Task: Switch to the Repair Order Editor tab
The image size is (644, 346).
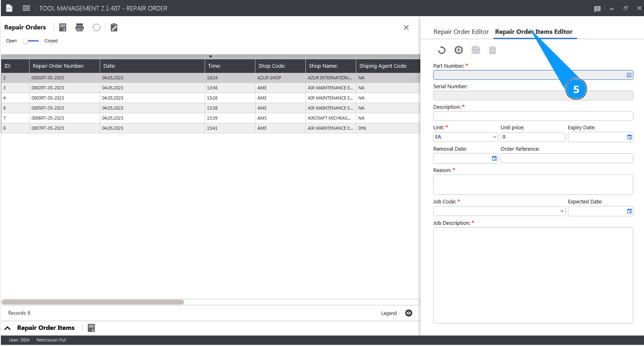Action: (x=461, y=32)
